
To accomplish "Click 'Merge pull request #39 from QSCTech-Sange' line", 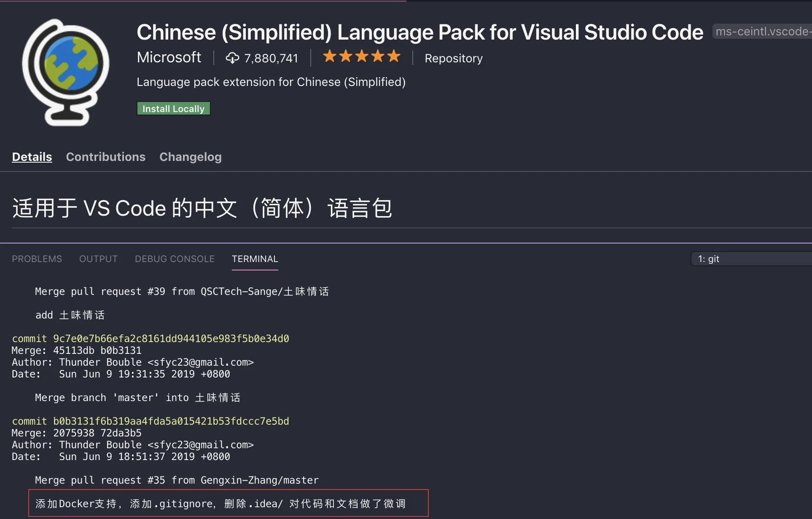I will 182,292.
